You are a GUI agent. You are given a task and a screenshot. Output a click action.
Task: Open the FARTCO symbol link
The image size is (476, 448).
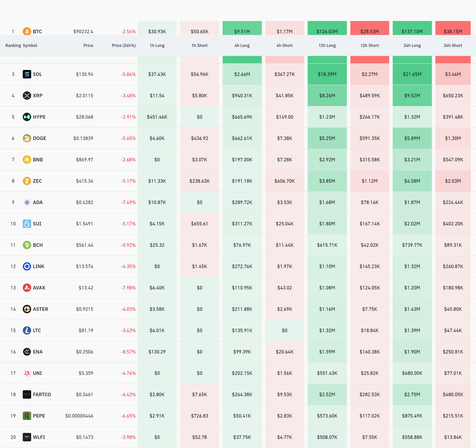coord(42,394)
